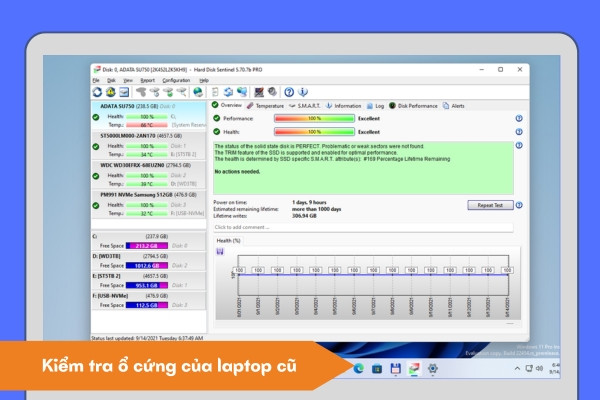Click the second gray disk test toolbar icon

[155, 92]
